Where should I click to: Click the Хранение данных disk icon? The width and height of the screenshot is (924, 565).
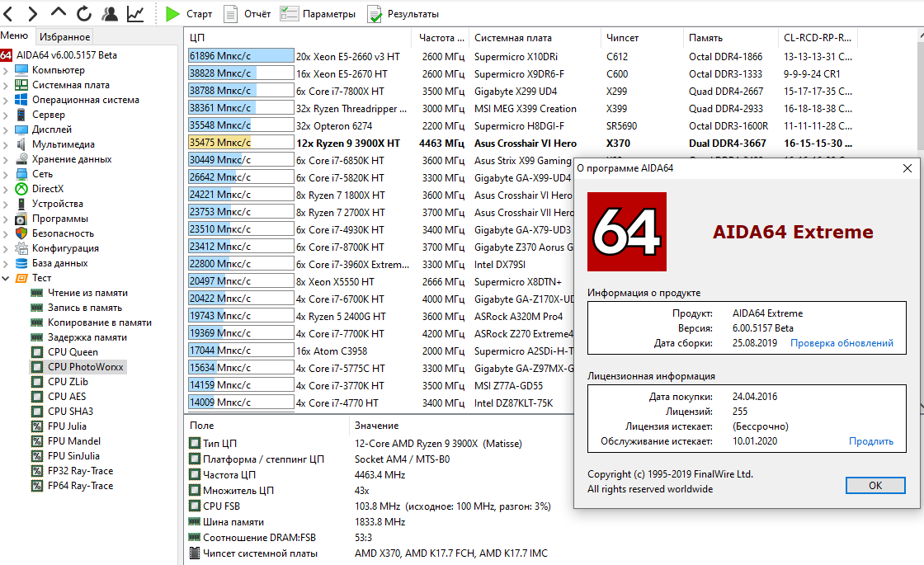[21, 158]
